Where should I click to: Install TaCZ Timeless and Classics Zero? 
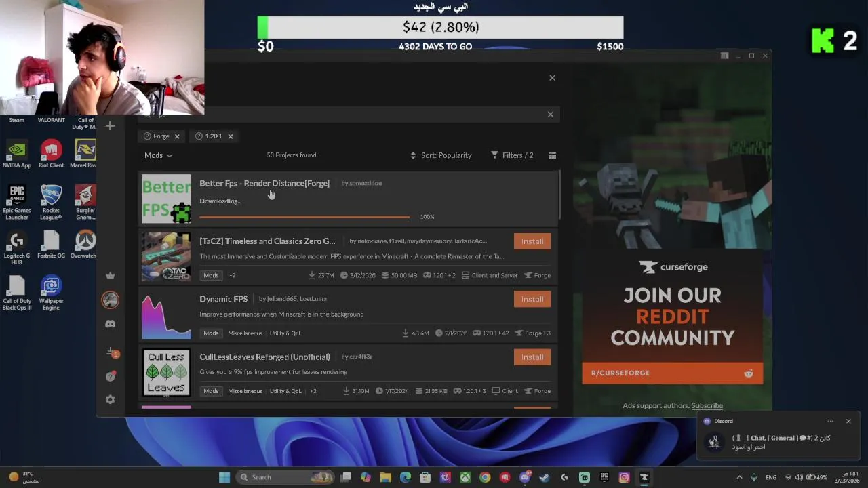(532, 241)
